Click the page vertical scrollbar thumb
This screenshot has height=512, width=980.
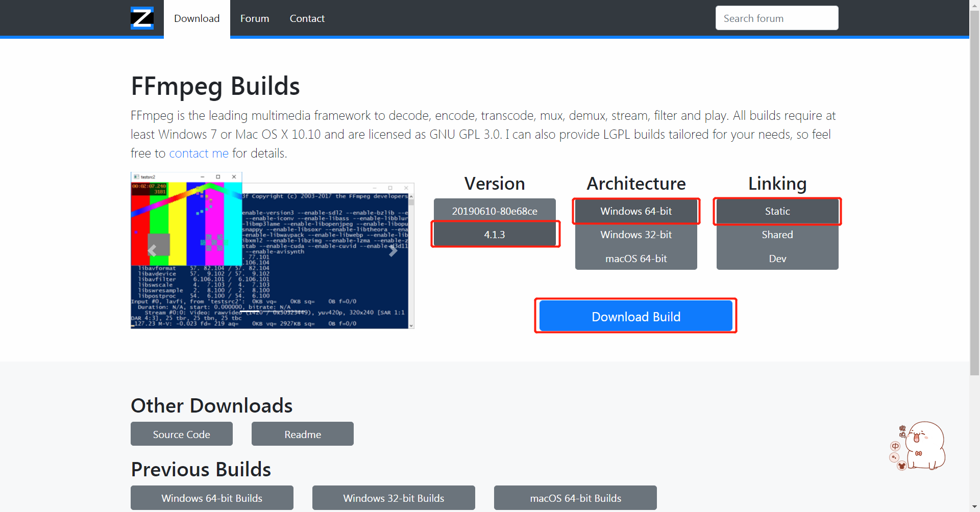click(975, 194)
